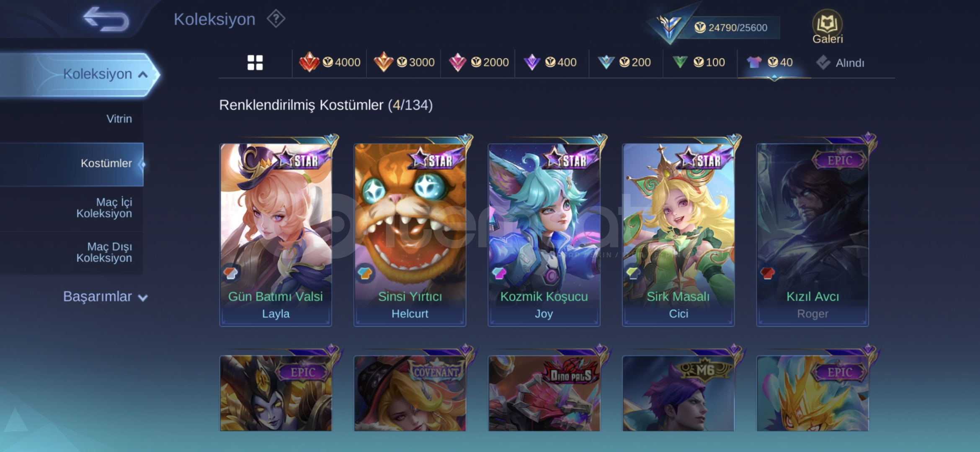
Task: Open the Koleksiyon help question icon
Action: point(276,19)
